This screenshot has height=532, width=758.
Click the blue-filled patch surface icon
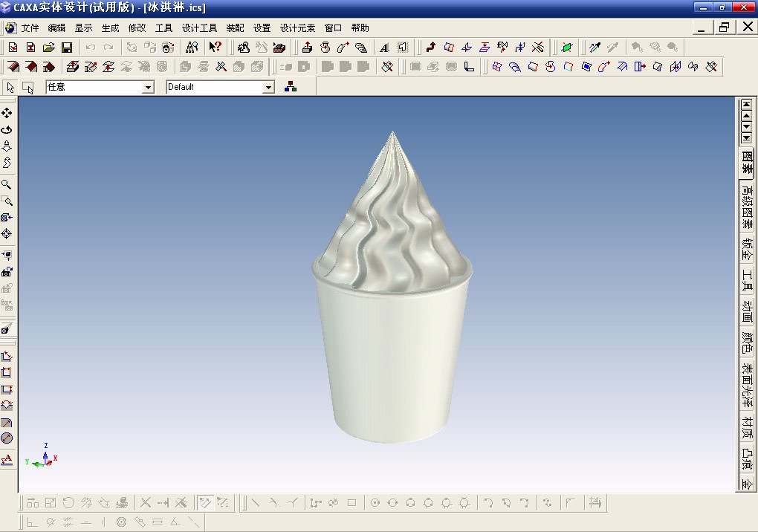pyautogui.click(x=586, y=67)
